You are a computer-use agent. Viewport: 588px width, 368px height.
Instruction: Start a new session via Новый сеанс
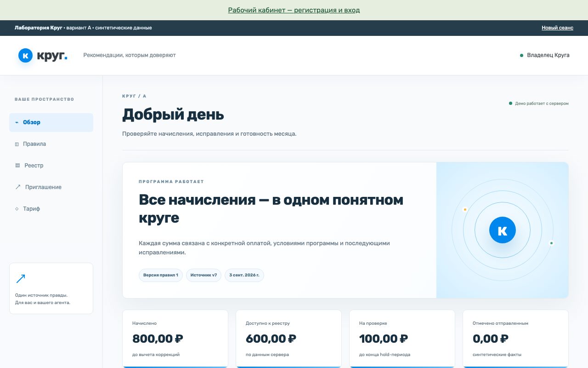click(x=557, y=28)
